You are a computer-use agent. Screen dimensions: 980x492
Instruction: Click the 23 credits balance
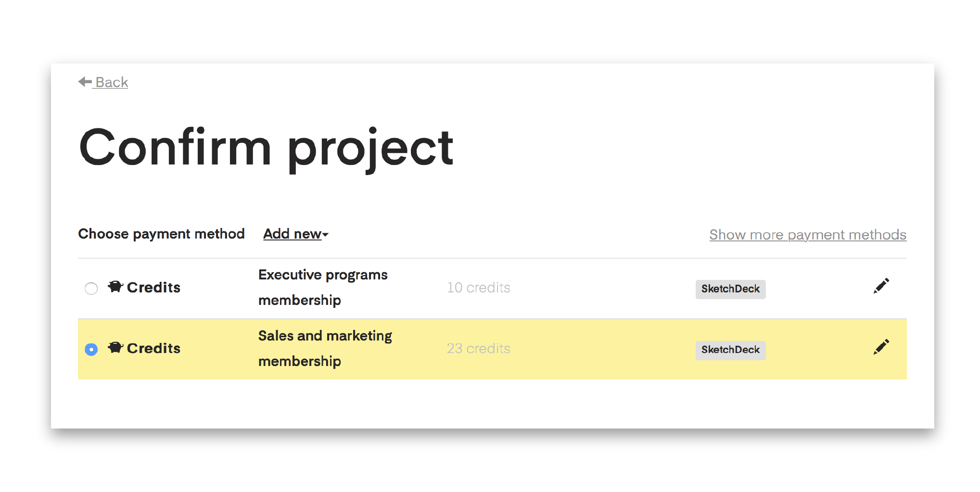(479, 348)
